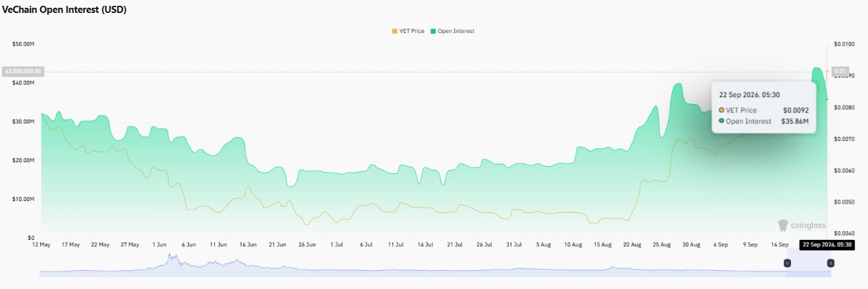Click the 11 Jun date on the x-axis
Viewport: 868px width, 289px height.
[x=218, y=245]
